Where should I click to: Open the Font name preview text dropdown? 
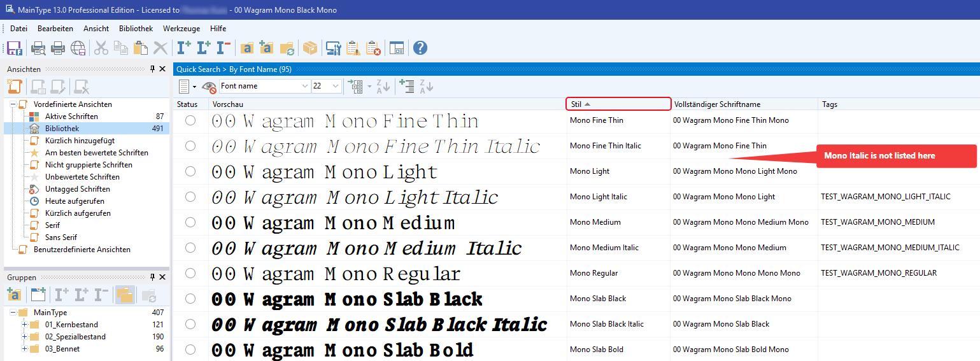[304, 86]
